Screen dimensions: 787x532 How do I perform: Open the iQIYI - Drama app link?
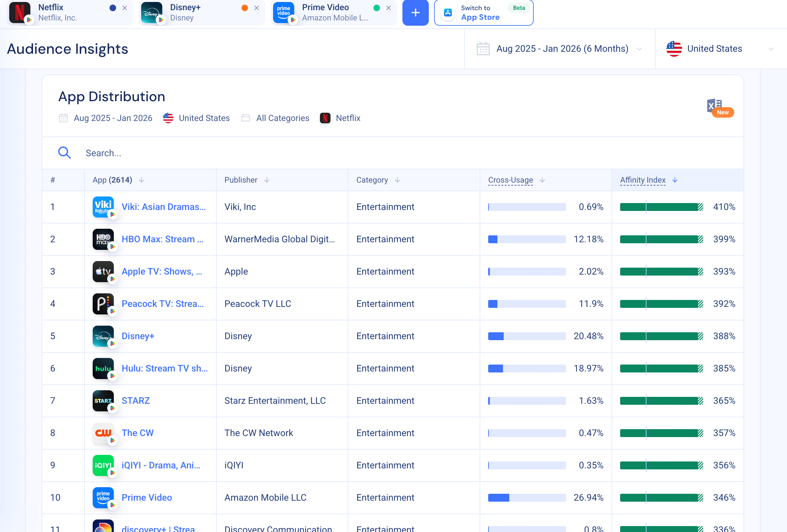click(x=161, y=465)
